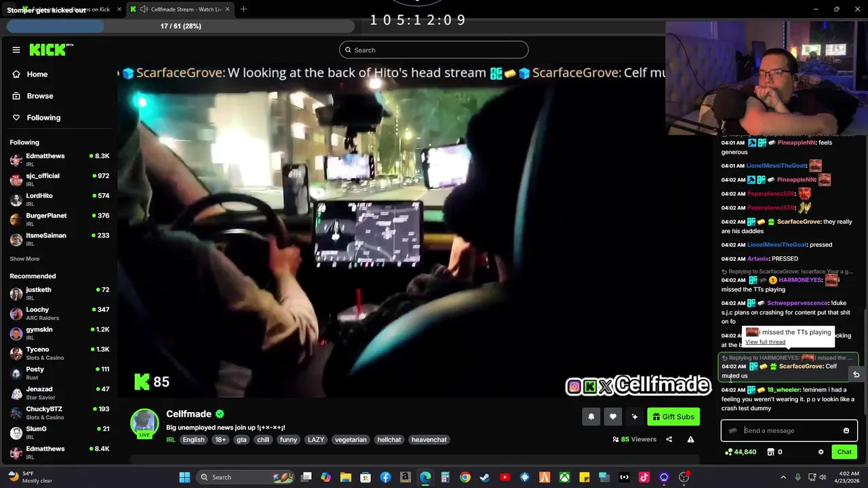Open YouTube from the taskbar
The image size is (868, 488).
tap(505, 477)
